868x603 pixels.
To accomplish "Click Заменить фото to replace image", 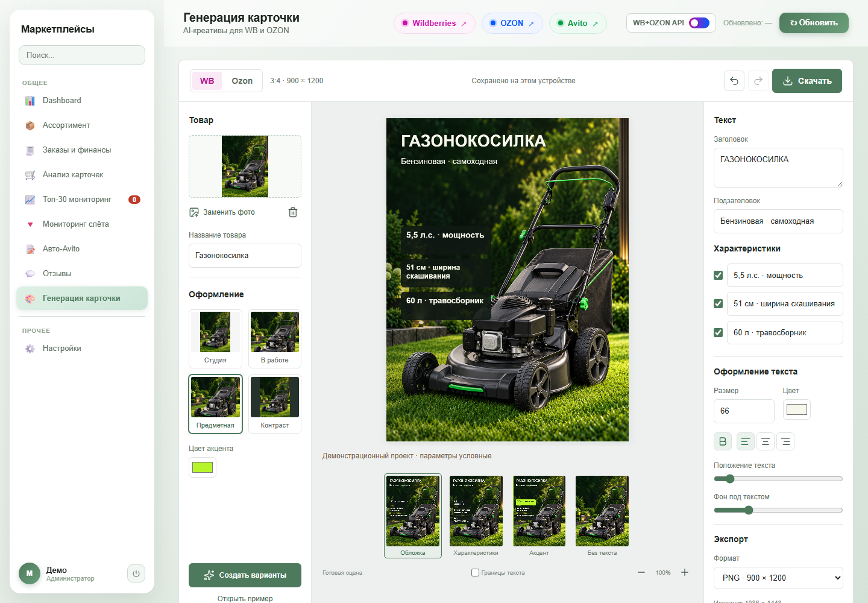I will pyautogui.click(x=222, y=212).
